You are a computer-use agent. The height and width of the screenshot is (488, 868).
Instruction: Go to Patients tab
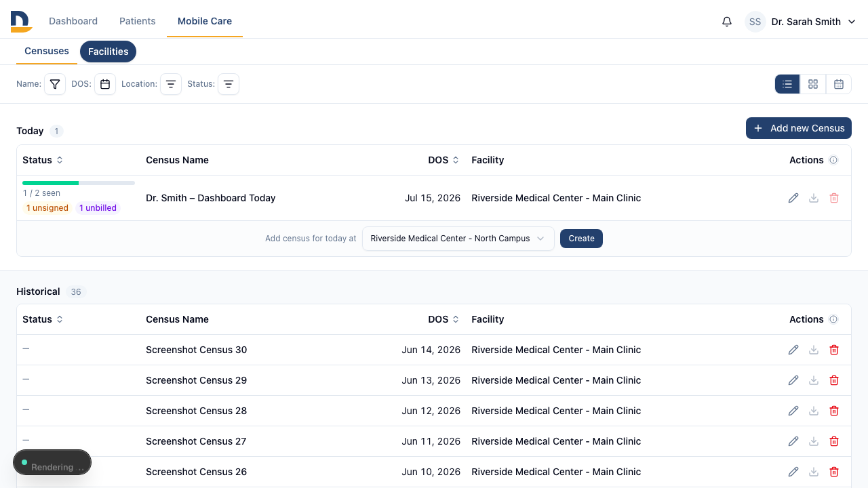click(x=138, y=21)
